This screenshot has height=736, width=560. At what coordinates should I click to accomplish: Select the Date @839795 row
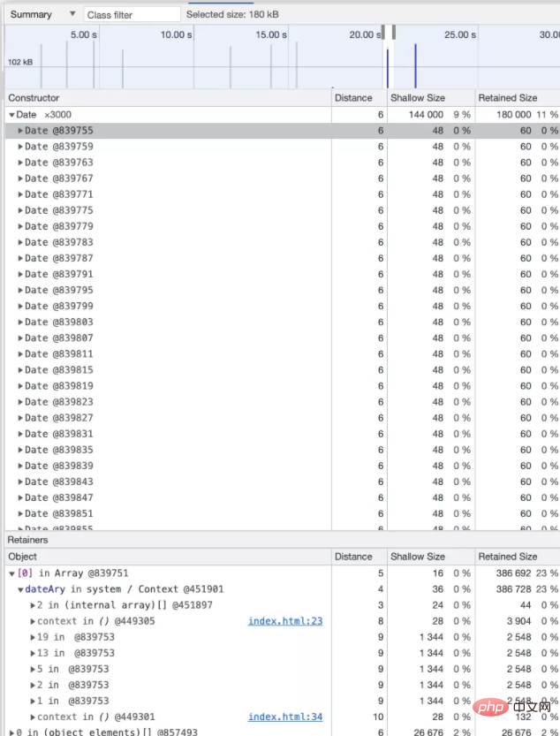(282, 290)
